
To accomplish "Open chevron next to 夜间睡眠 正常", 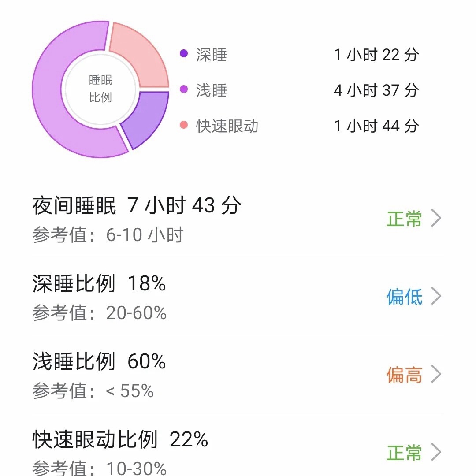I will [x=436, y=218].
